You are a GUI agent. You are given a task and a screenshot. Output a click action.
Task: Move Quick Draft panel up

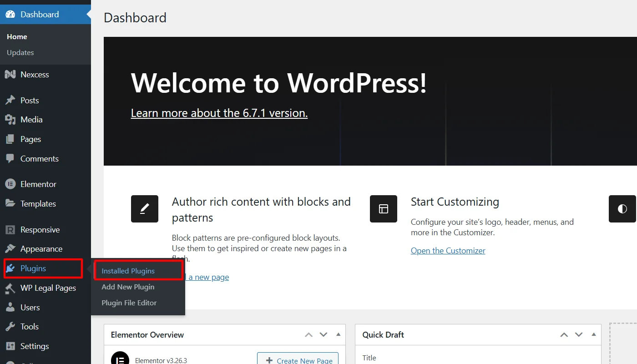[564, 335]
